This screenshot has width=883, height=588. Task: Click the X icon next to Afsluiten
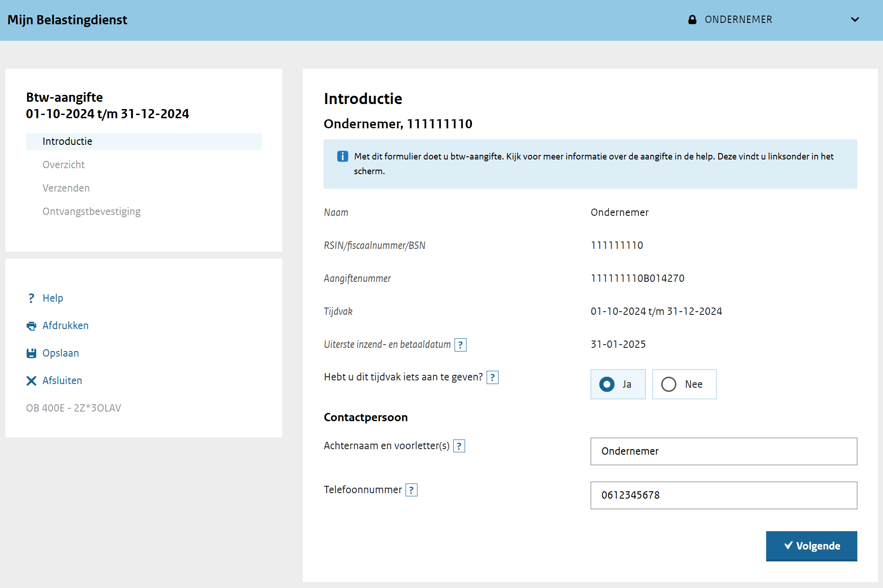coord(31,381)
